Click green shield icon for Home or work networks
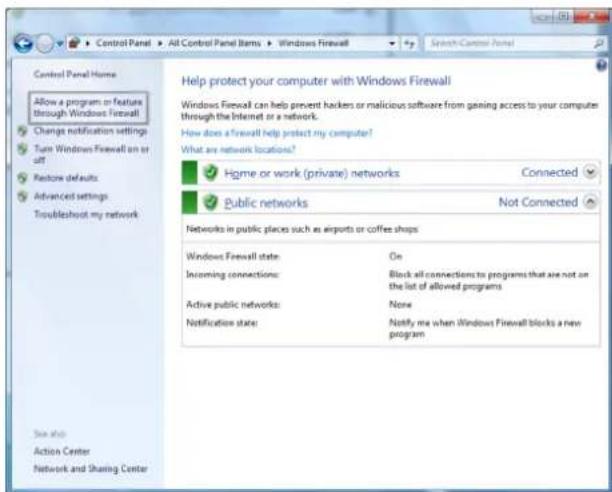Screen dimensions: 612x492 (x=210, y=172)
